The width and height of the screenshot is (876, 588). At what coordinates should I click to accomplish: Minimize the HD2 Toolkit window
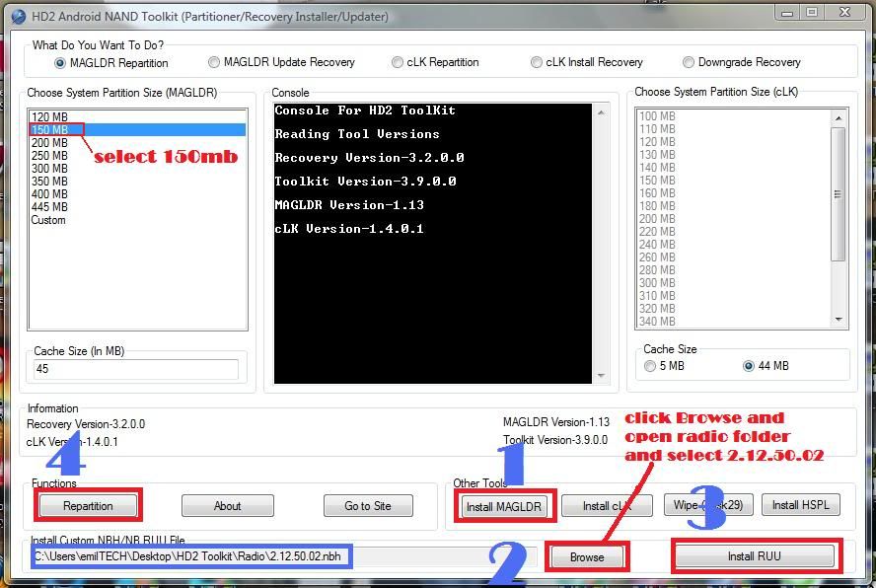point(787,12)
